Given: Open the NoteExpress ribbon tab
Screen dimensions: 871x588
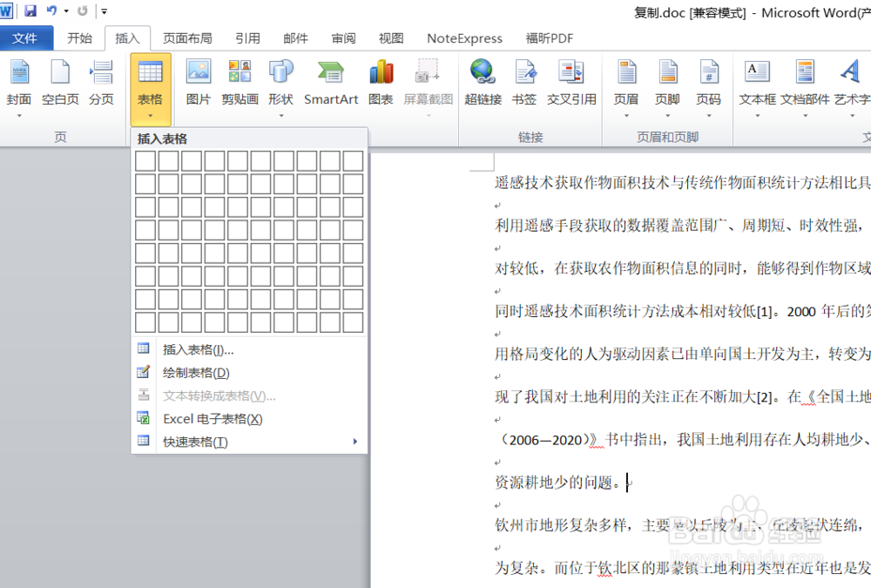Looking at the screenshot, I should coord(464,37).
